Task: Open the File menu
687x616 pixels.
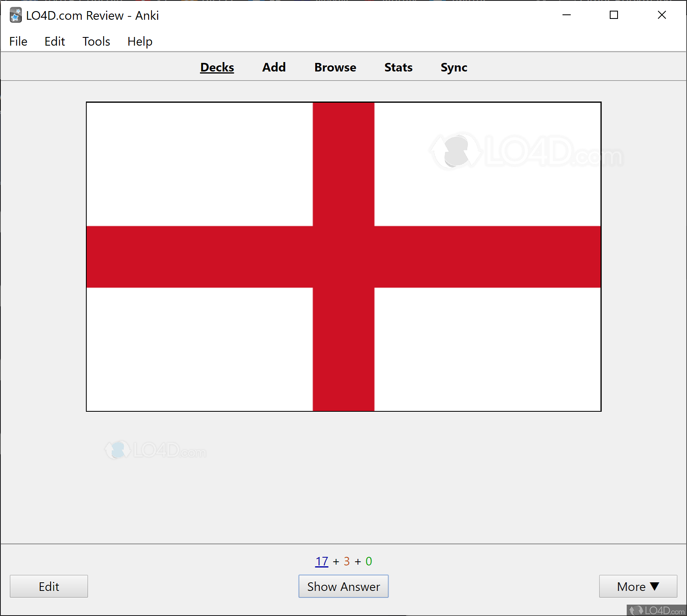Action: [18, 42]
